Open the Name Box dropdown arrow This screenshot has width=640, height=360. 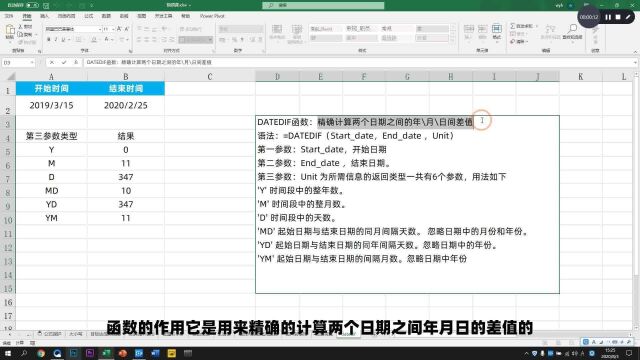[32, 63]
